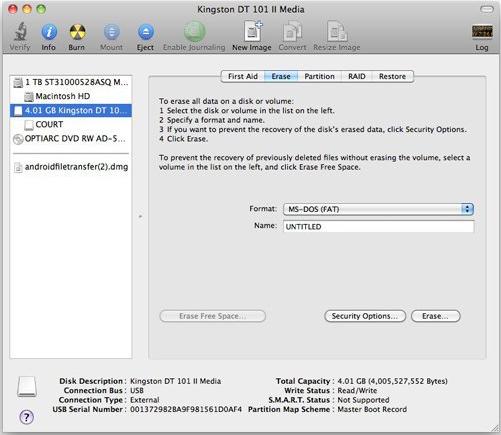501x435 pixels.
Task: Select the Macintosh HD volume
Action: [x=71, y=96]
